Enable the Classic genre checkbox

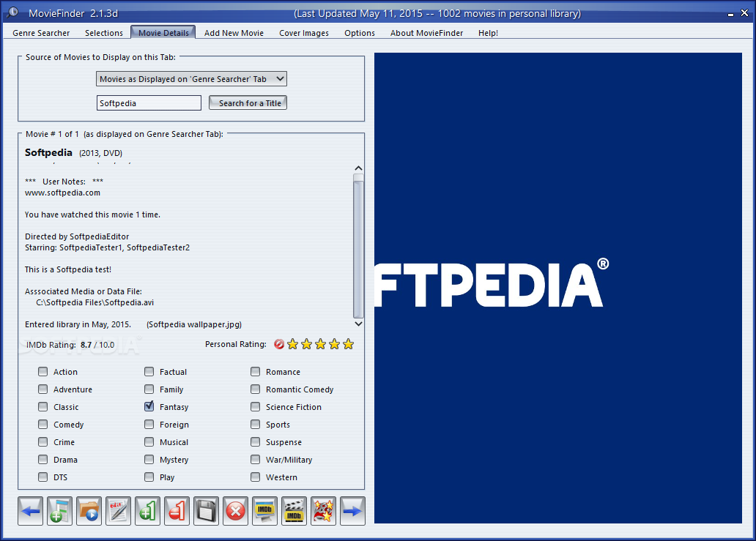[x=43, y=406]
